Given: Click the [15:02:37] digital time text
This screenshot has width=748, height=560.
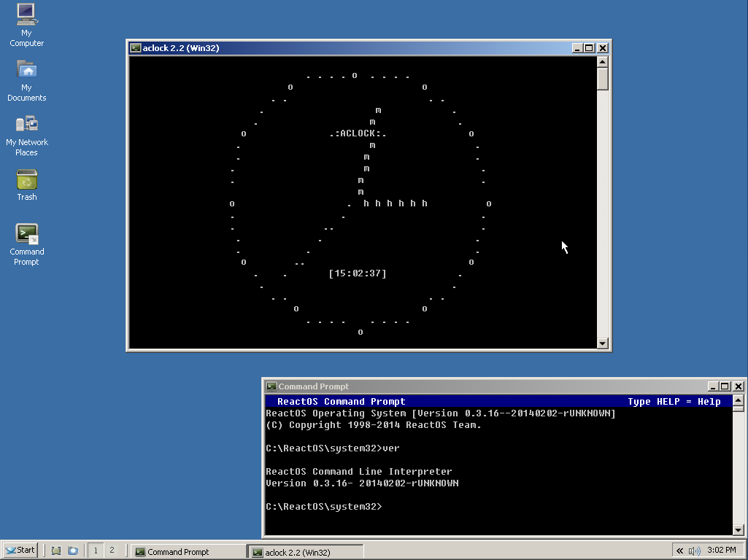Looking at the screenshot, I should [358, 273].
